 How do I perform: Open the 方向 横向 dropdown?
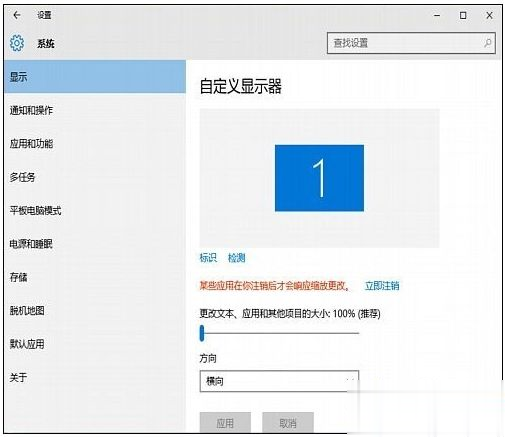[x=279, y=381]
